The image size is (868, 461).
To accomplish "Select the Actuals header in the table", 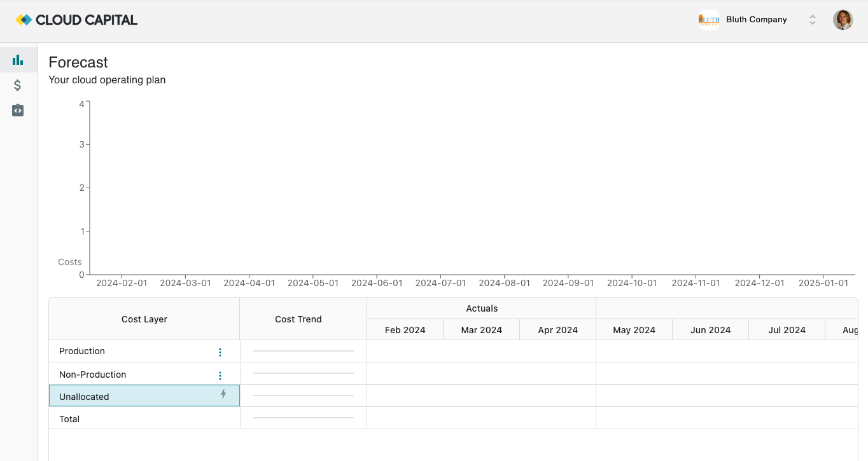I will (x=481, y=308).
